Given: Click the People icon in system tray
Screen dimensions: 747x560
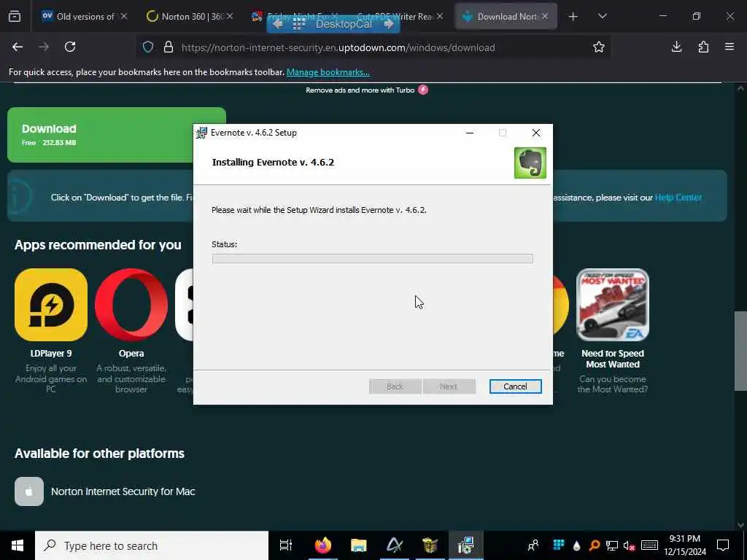Looking at the screenshot, I should 533,545.
